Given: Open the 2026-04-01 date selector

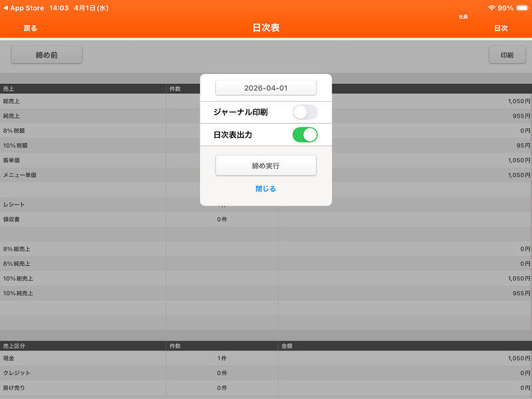Looking at the screenshot, I should (266, 88).
